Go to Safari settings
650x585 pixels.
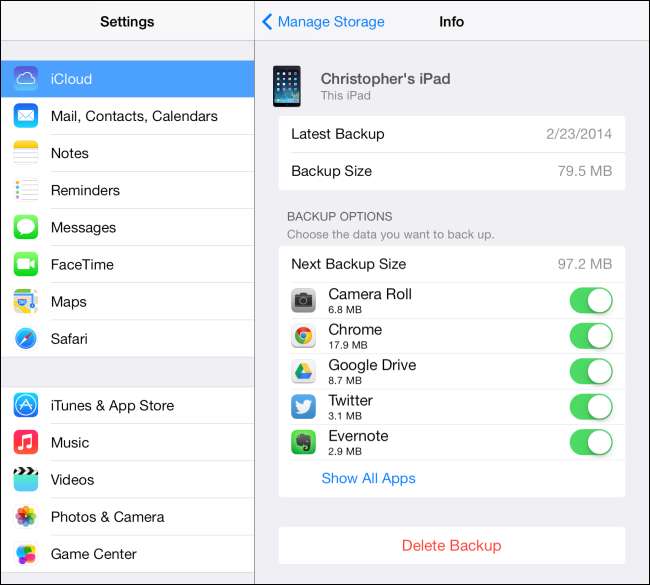click(x=128, y=338)
